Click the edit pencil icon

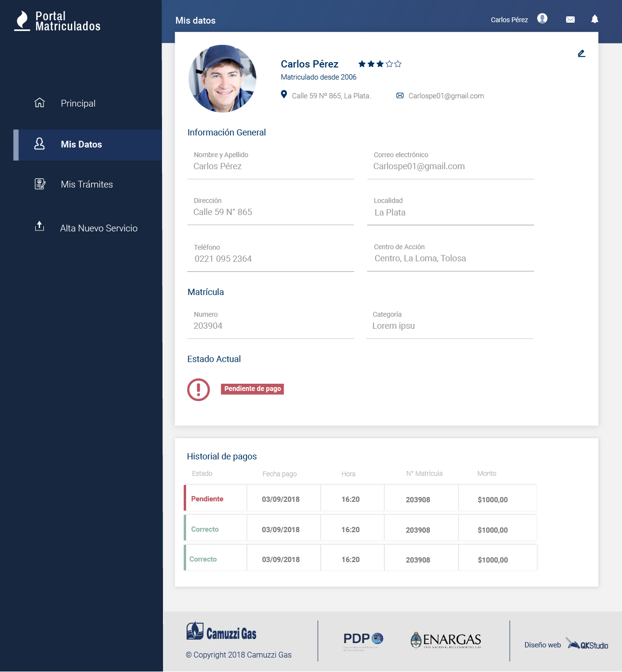tap(581, 54)
